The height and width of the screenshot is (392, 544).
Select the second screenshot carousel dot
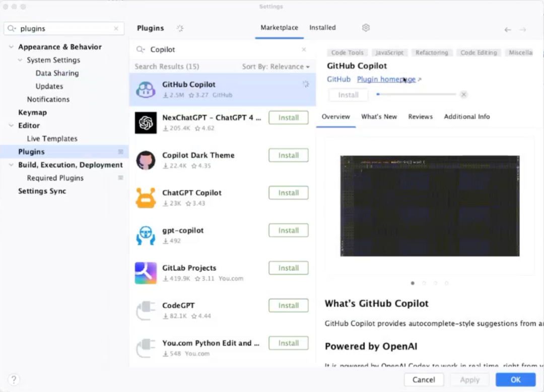tap(424, 283)
